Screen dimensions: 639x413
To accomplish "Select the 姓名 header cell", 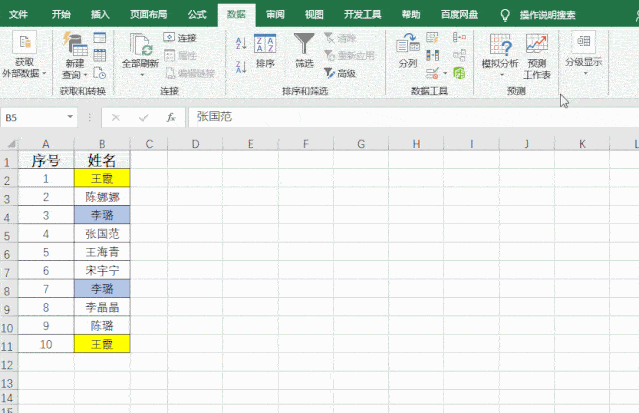I will click(x=102, y=160).
